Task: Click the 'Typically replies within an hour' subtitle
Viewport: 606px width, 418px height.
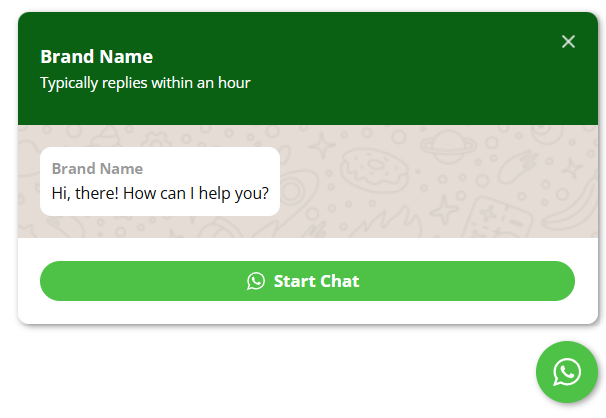Action: tap(145, 83)
